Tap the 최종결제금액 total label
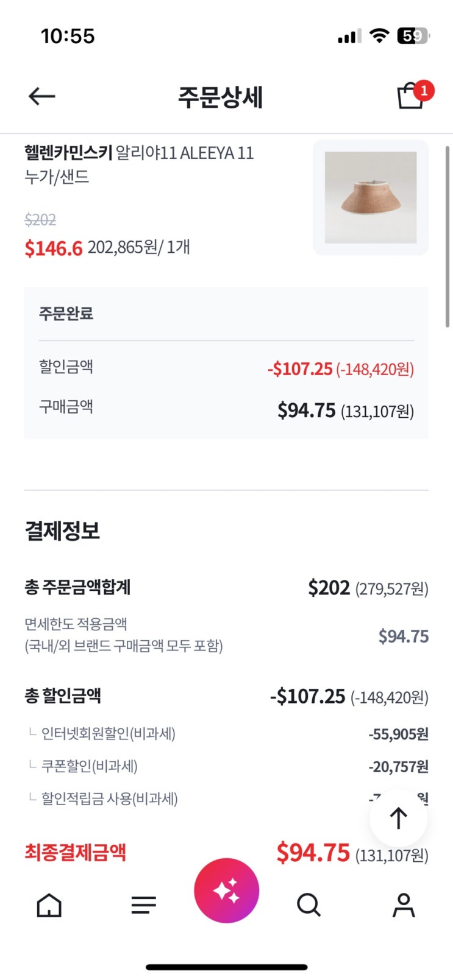This screenshot has height=980, width=453. 76,852
